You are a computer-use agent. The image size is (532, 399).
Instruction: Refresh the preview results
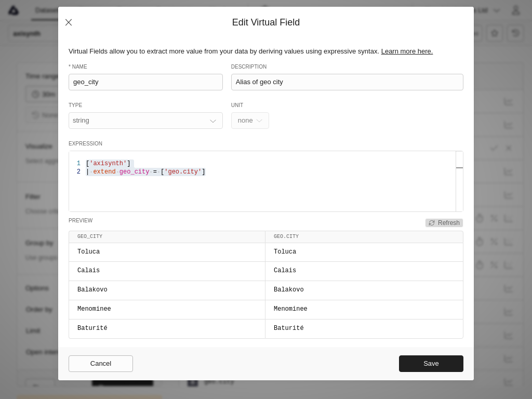coord(444,223)
